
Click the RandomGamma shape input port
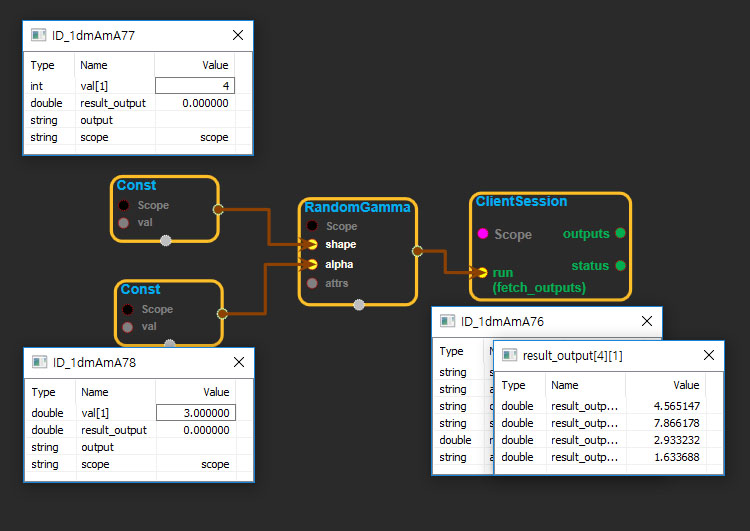tap(313, 244)
